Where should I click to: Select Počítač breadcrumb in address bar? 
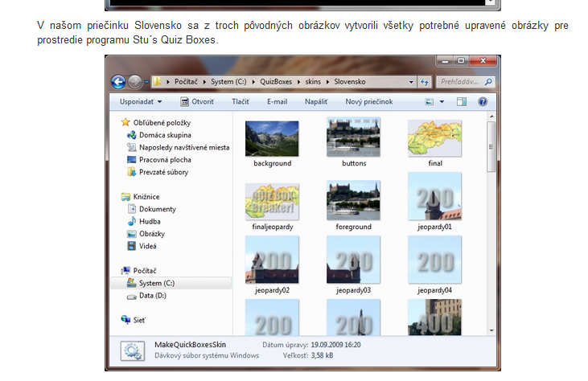(x=186, y=82)
